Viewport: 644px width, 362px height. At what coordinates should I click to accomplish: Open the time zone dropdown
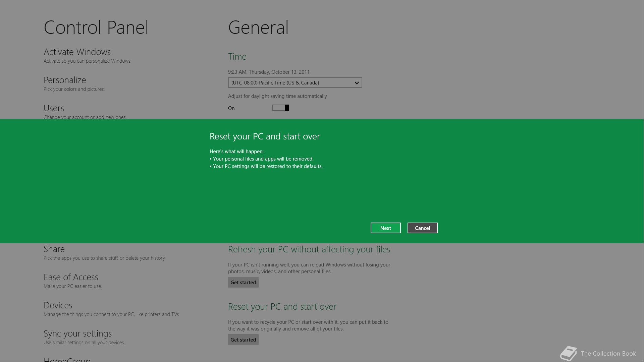point(295,82)
